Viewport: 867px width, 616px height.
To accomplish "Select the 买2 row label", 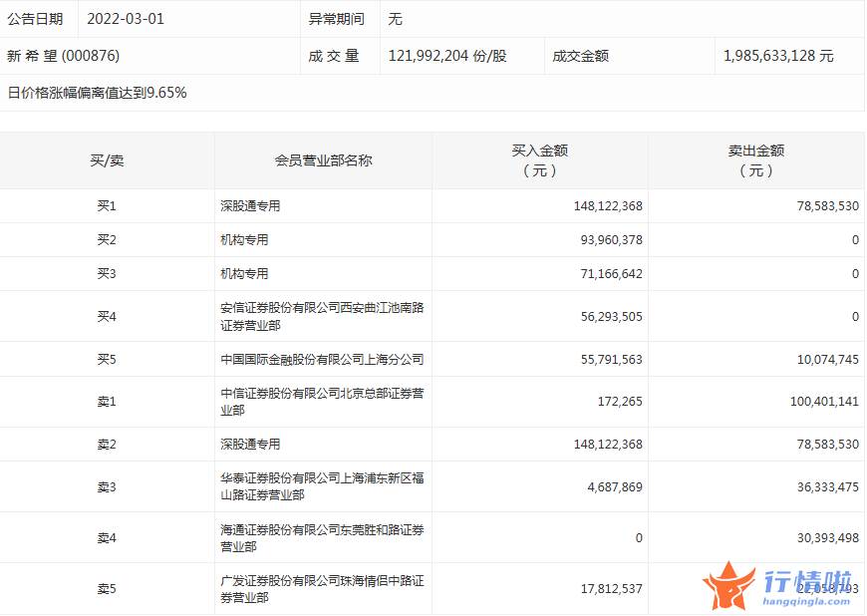I will (107, 240).
